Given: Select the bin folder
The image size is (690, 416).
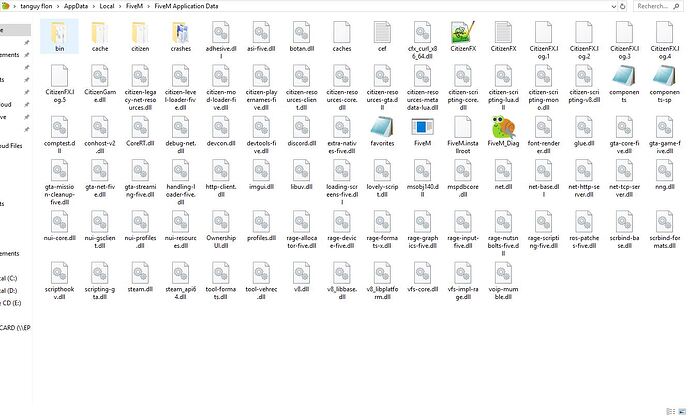Looking at the screenshot, I should pyautogui.click(x=59, y=36).
